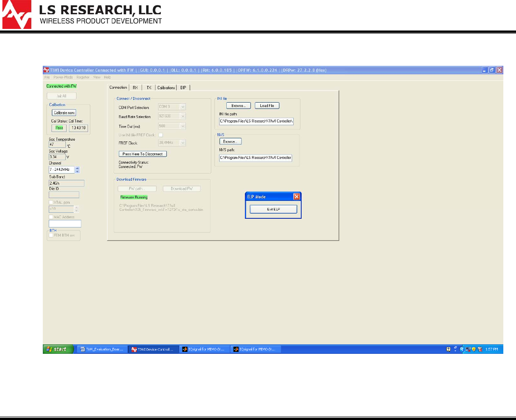Screen dimensions: 516x420
Task: Click the XTAL ppm value field
Action: click(61, 209)
